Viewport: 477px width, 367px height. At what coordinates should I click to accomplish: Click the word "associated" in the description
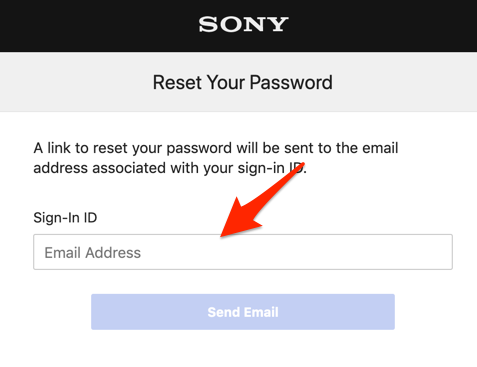pyautogui.click(x=129, y=168)
